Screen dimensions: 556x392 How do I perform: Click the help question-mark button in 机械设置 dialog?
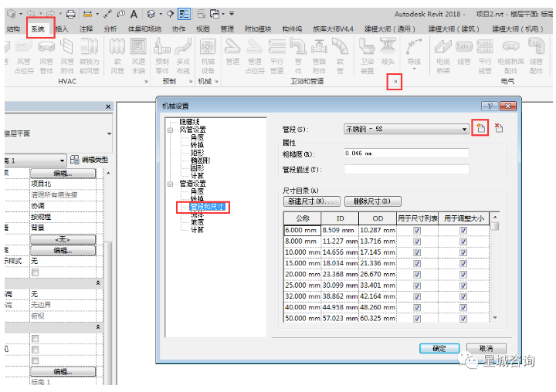pos(490,106)
